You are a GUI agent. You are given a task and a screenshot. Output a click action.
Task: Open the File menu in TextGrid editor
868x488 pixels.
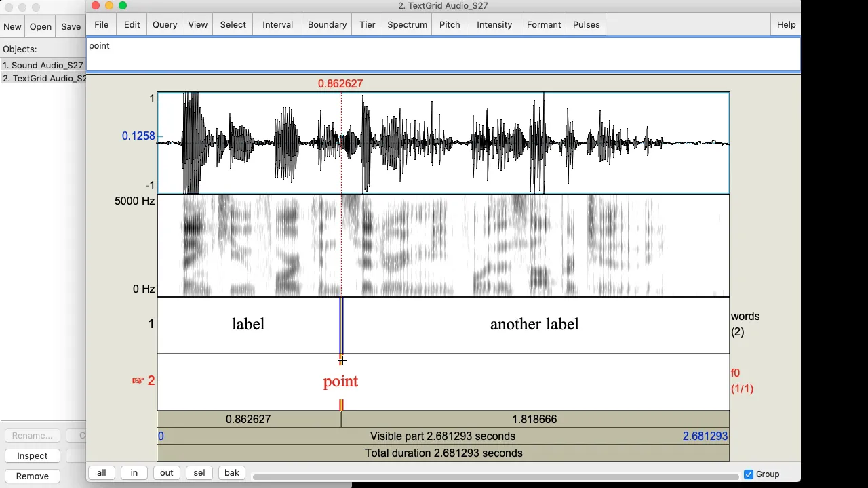point(101,24)
